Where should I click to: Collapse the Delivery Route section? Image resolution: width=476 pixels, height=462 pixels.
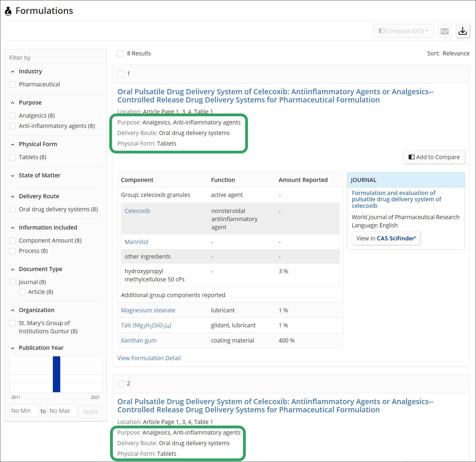coord(13,196)
